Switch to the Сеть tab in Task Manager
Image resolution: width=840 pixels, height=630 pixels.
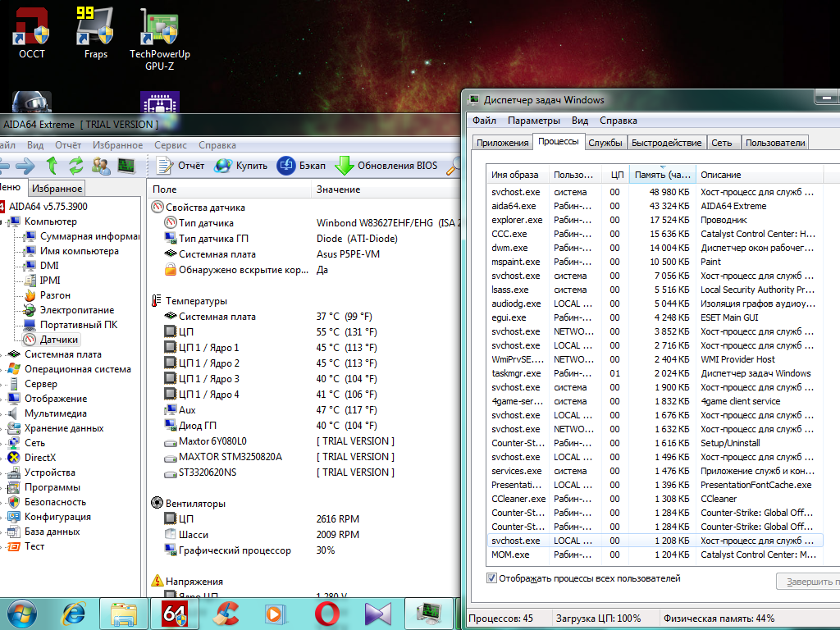(722, 143)
